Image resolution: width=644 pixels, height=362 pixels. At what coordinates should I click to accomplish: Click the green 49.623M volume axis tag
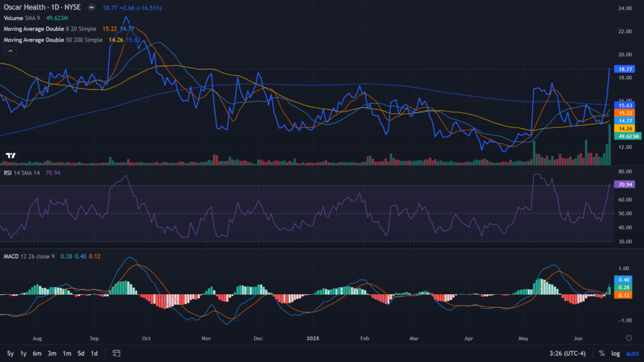(628, 136)
